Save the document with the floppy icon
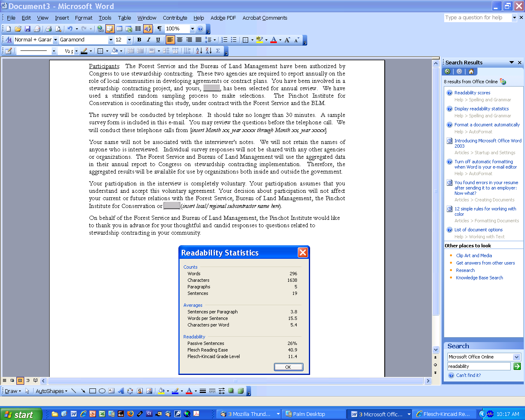This screenshot has height=420, width=525. click(27, 29)
